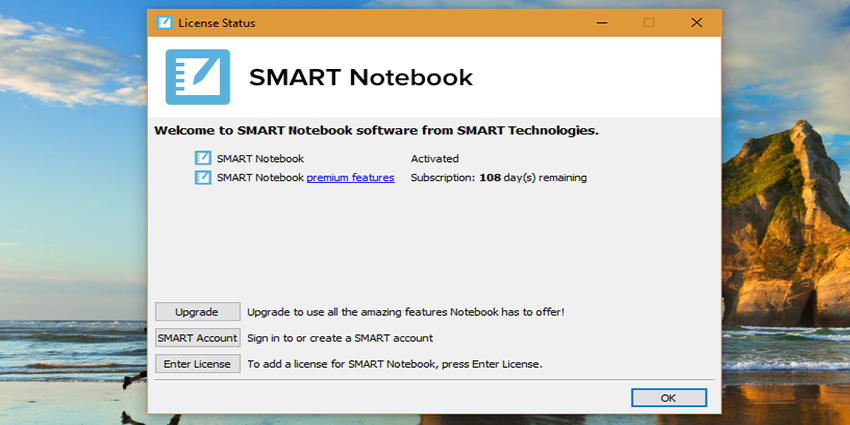Viewport: 850px width, 425px height.
Task: Close the License Status window
Action: coord(697,23)
